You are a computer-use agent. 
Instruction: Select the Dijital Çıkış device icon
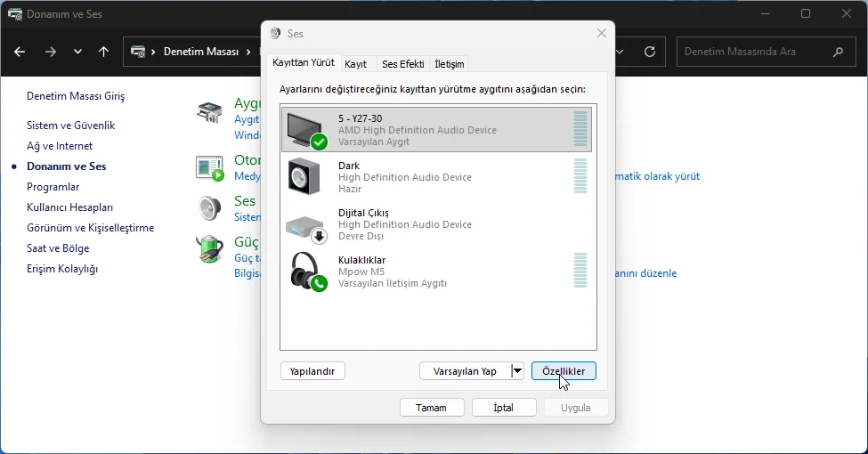(306, 229)
